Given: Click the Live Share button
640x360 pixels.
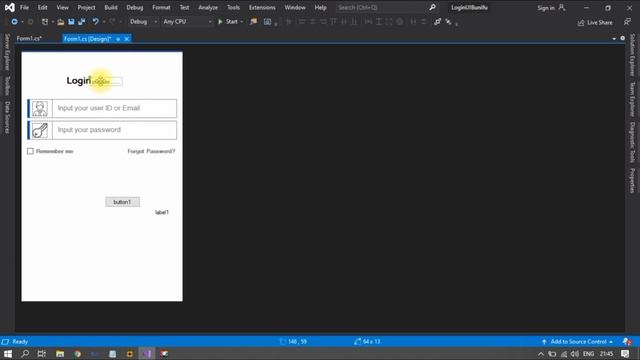Looking at the screenshot, I should tap(595, 22).
